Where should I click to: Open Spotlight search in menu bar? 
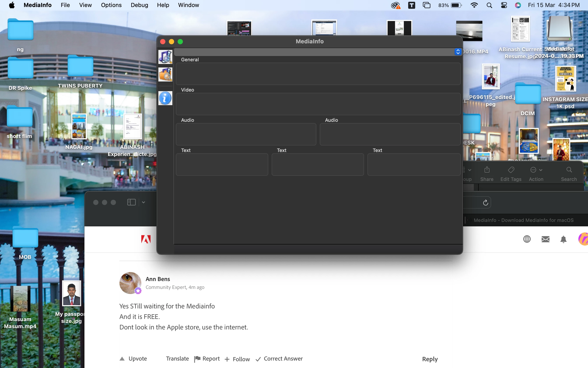[x=489, y=5]
